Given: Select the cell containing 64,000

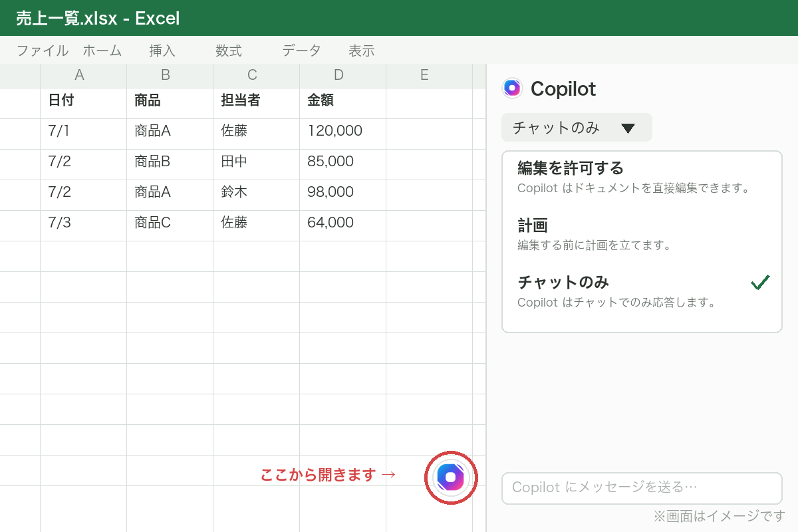Looking at the screenshot, I should pyautogui.click(x=342, y=225).
